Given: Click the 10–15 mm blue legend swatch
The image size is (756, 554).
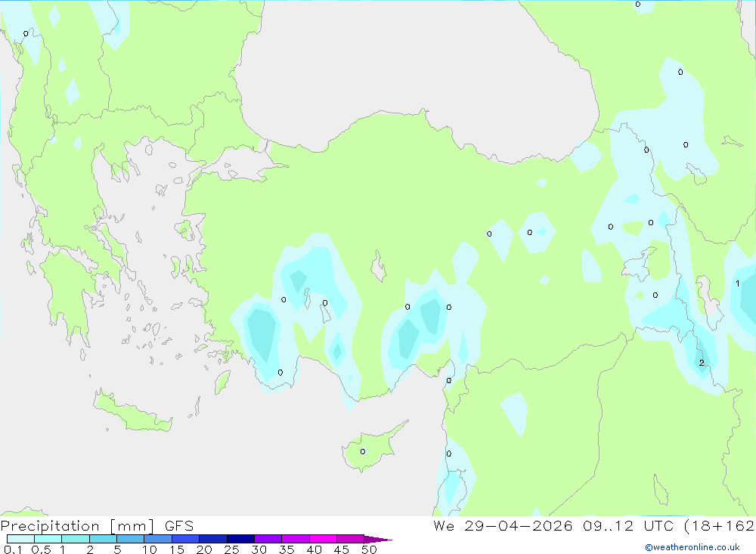Looking at the screenshot, I should pyautogui.click(x=158, y=539).
